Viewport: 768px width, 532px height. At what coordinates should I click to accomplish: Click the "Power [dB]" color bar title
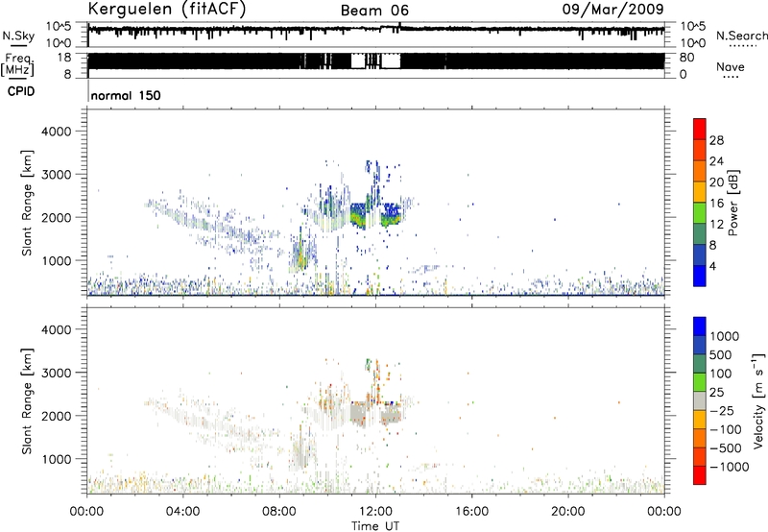tap(733, 203)
